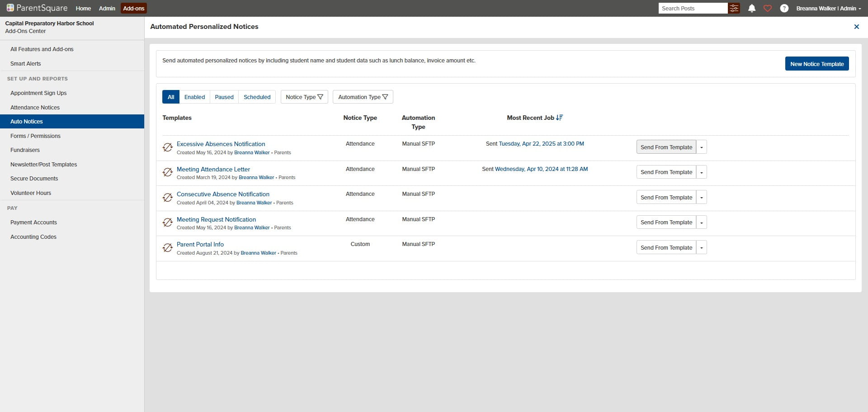Open the job sent Tuesday, Apr 22, 2025
The height and width of the screenshot is (412, 868).
[x=541, y=144]
